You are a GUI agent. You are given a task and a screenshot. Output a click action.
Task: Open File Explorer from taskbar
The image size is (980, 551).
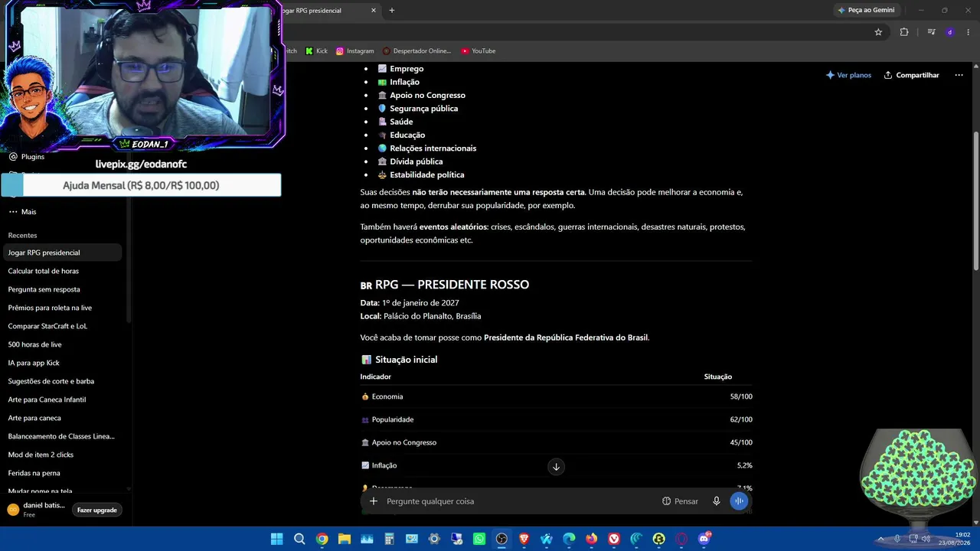pyautogui.click(x=345, y=539)
